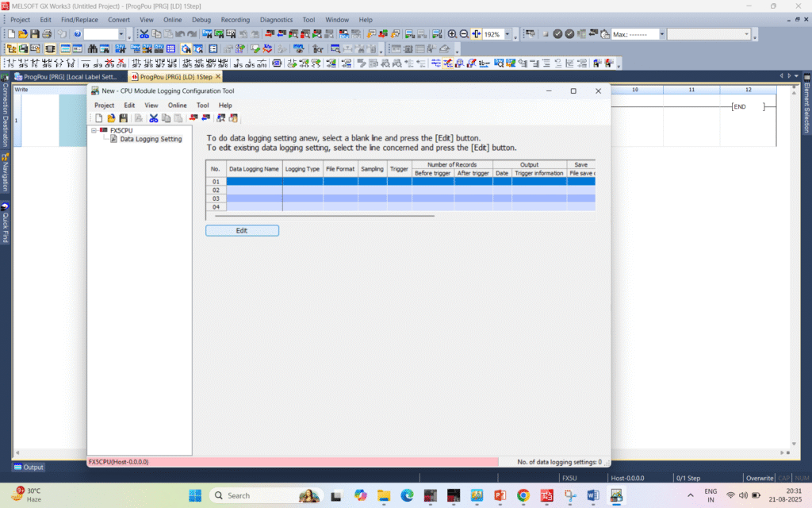The image size is (812, 508).
Task: Open the zoom percentage 192% dropdown
Action: tap(507, 34)
